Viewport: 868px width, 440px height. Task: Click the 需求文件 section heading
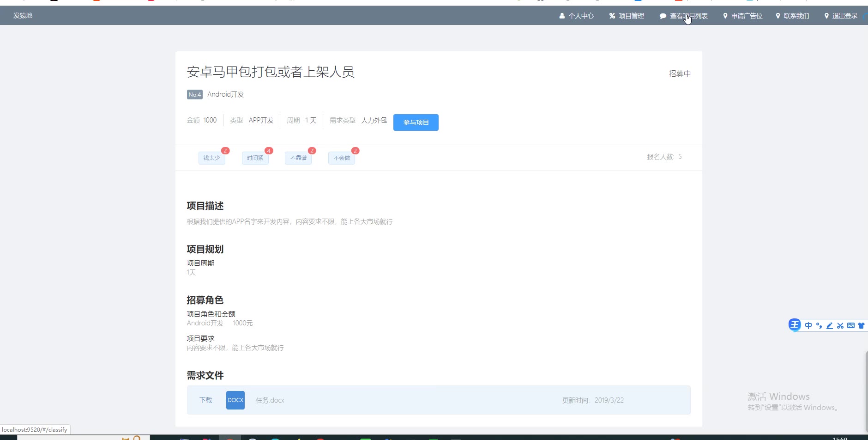coord(205,376)
